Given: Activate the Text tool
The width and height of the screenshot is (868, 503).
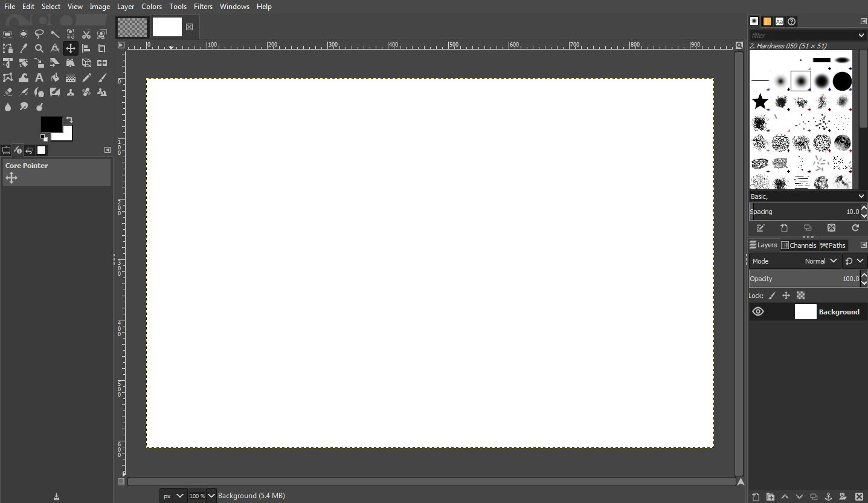Looking at the screenshot, I should 39,77.
